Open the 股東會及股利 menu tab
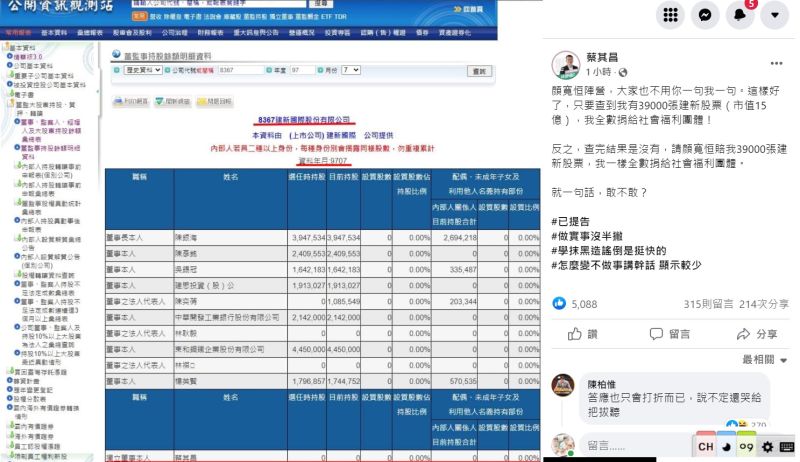The height and width of the screenshot is (462, 800). pos(132,33)
